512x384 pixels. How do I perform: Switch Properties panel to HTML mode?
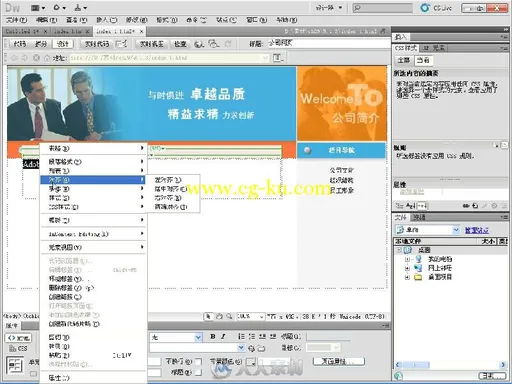(x=18, y=338)
